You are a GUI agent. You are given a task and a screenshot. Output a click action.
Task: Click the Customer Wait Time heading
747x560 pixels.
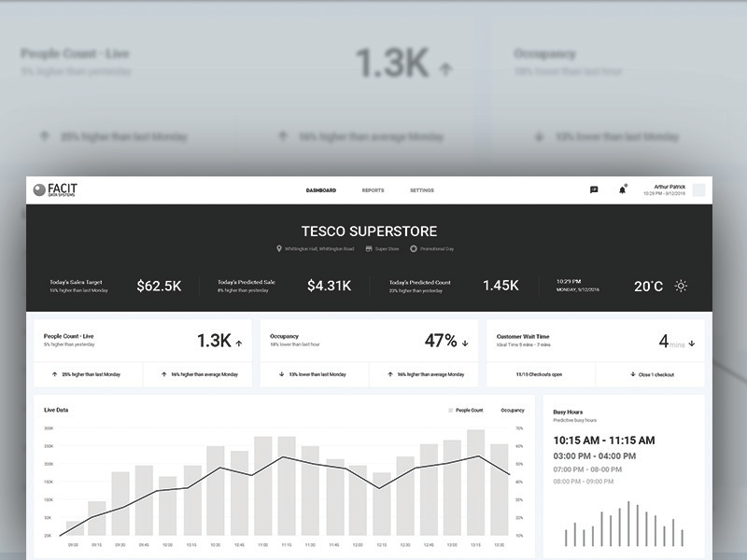(x=523, y=336)
